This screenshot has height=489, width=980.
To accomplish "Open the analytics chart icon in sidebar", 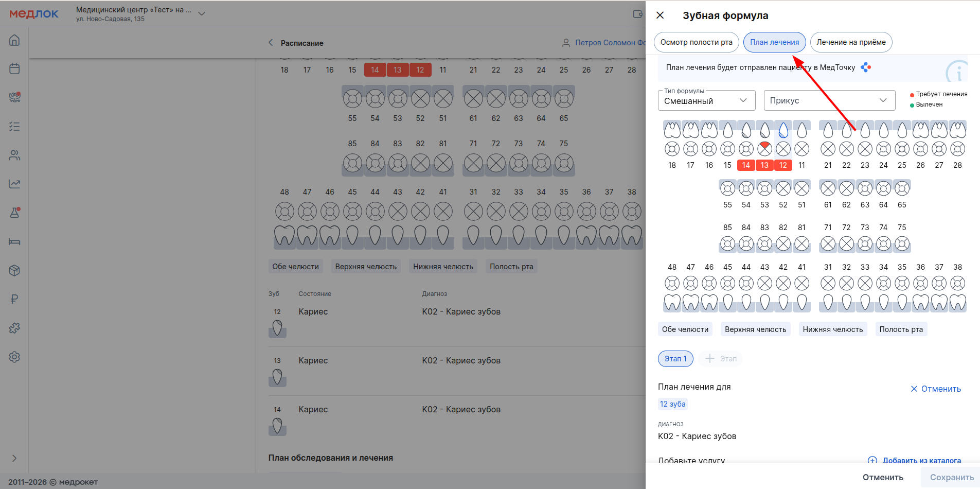I will click(14, 184).
